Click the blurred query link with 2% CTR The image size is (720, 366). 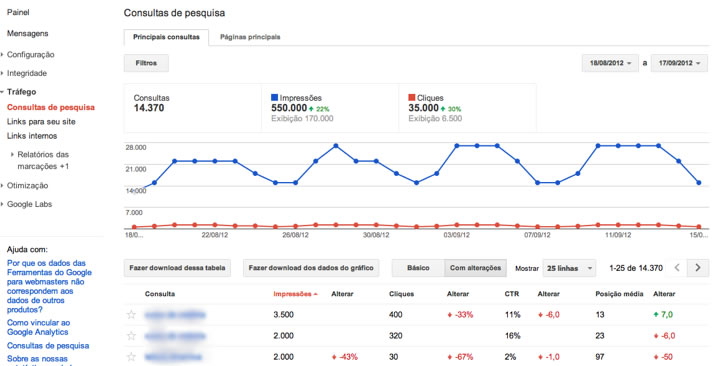pos(173,357)
